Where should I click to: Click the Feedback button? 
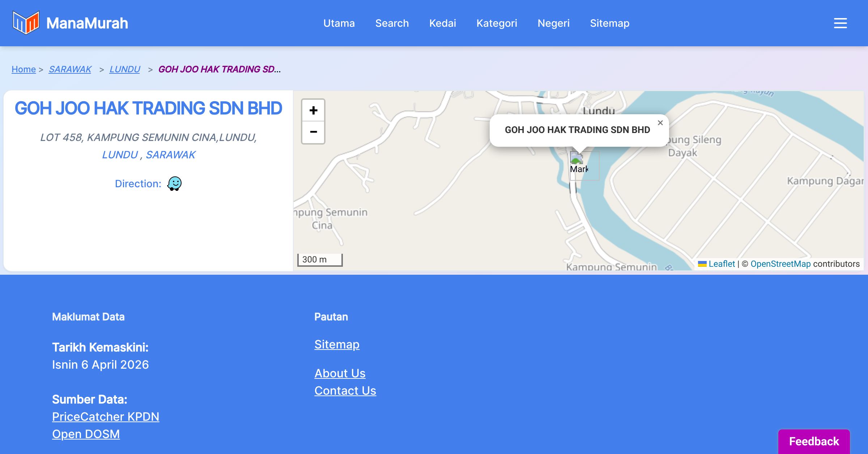(814, 441)
